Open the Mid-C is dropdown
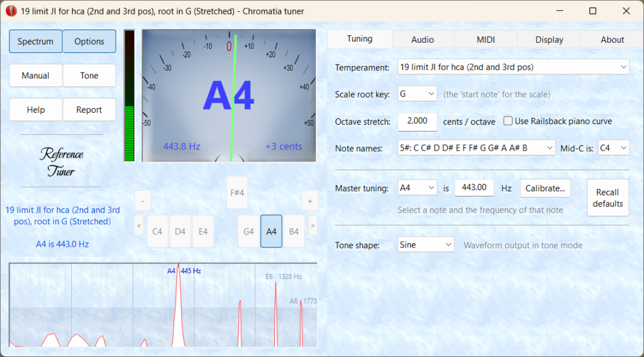Image resolution: width=644 pixels, height=357 pixels. tap(614, 148)
